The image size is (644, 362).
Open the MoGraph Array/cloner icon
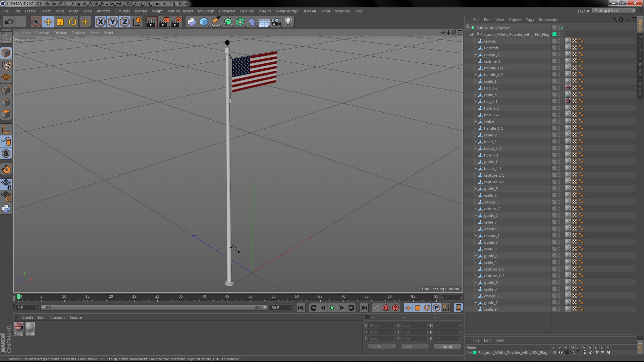coord(240,22)
